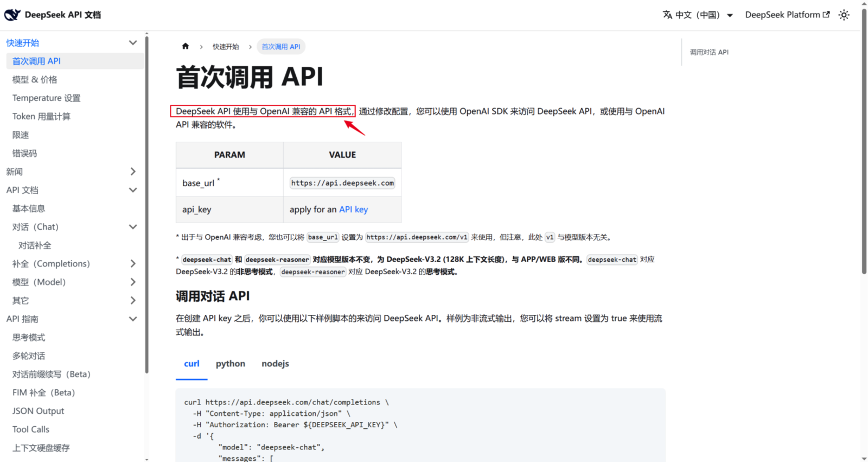Open the DeepSeek Platform external link
This screenshot has width=868, height=462.
click(787, 15)
